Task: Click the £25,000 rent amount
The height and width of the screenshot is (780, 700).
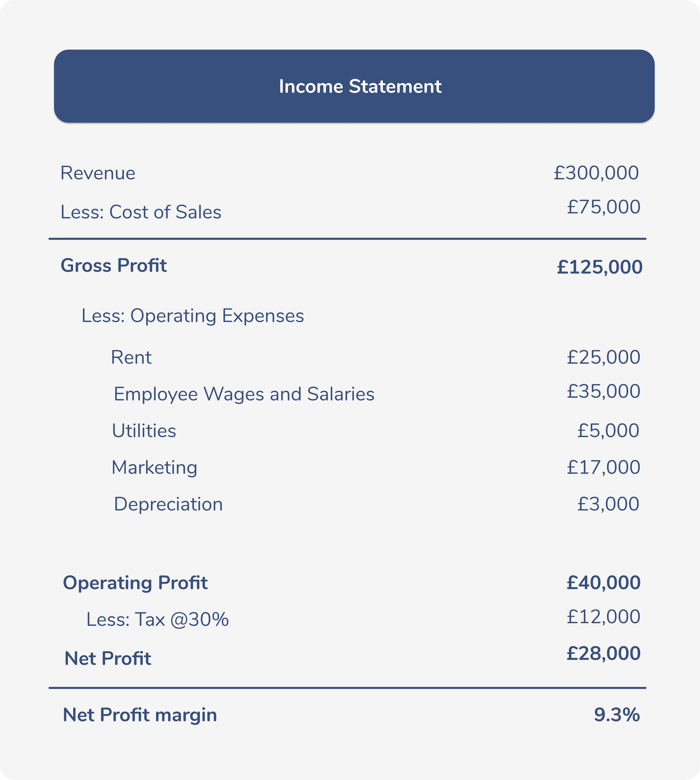Action: tap(603, 357)
